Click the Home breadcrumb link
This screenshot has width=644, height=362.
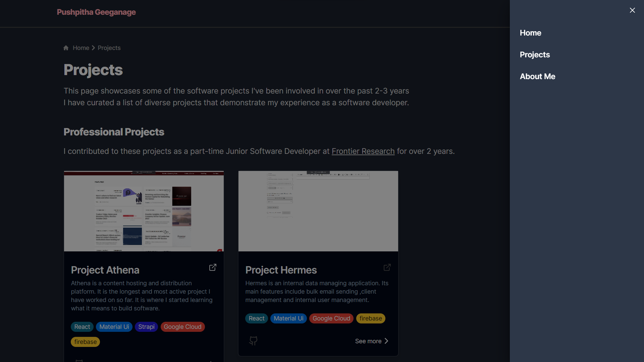pos(81,48)
